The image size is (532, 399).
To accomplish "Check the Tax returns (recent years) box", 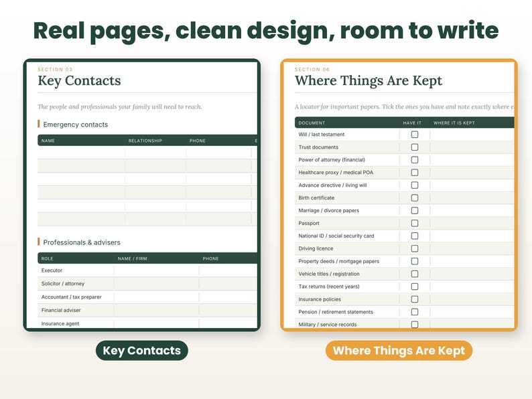I will click(414, 287).
